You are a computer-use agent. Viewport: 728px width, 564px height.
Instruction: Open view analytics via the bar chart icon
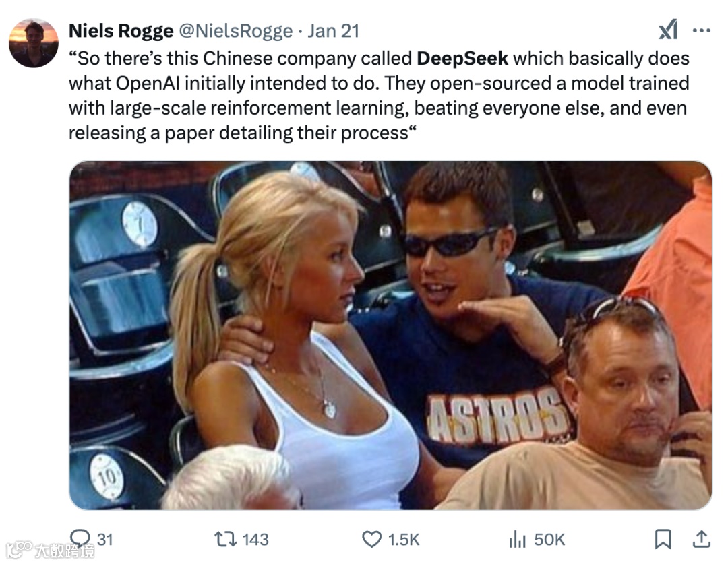point(517,539)
